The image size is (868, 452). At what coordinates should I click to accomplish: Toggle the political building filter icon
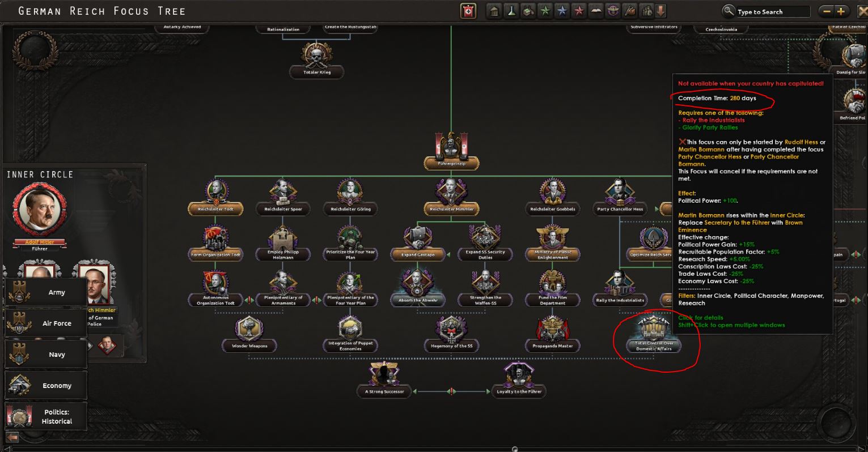494,11
